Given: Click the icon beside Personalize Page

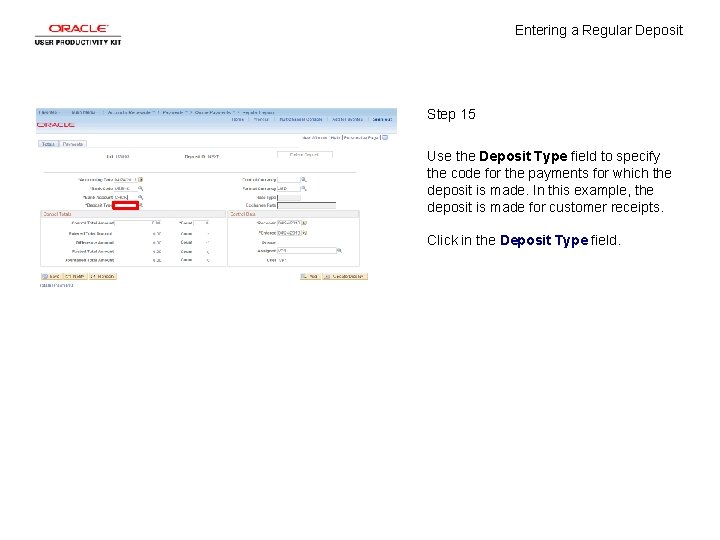Looking at the screenshot, I should coord(385,137).
